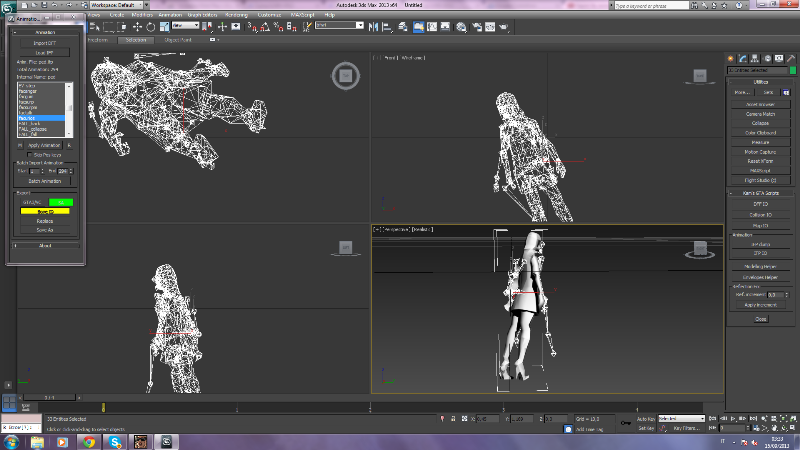
Task: Click the Align tool icon
Action: tap(387, 27)
